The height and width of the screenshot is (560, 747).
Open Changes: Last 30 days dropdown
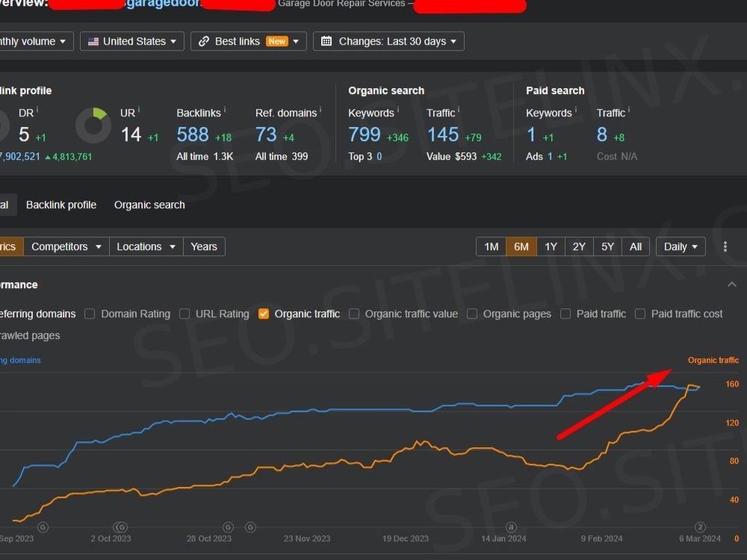(x=388, y=41)
